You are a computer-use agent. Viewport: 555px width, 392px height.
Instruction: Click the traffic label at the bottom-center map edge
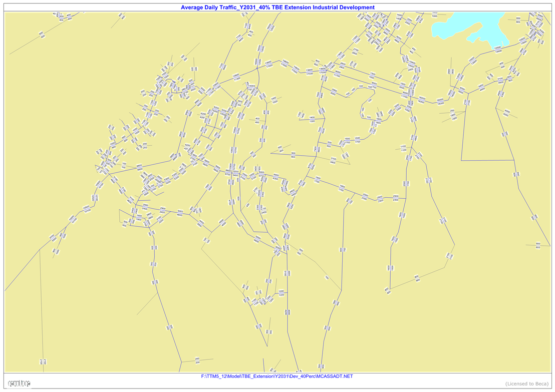[x=321, y=367]
